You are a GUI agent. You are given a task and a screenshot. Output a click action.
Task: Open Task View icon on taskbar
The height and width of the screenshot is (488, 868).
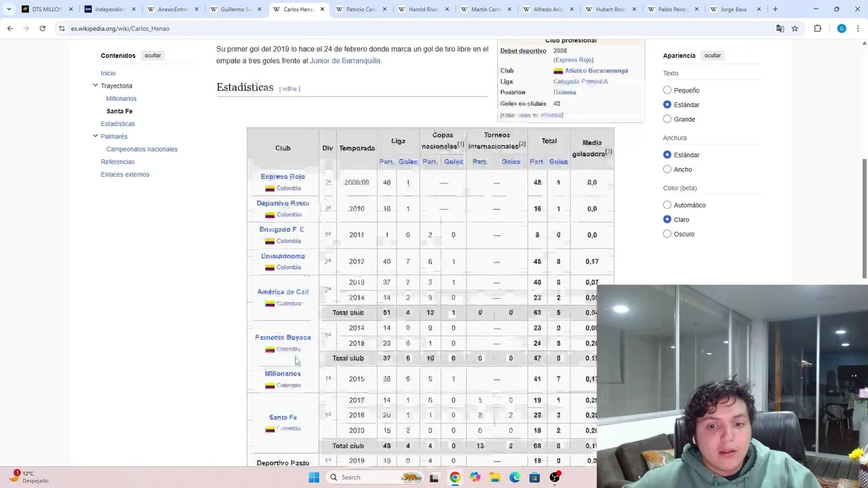pos(435,477)
